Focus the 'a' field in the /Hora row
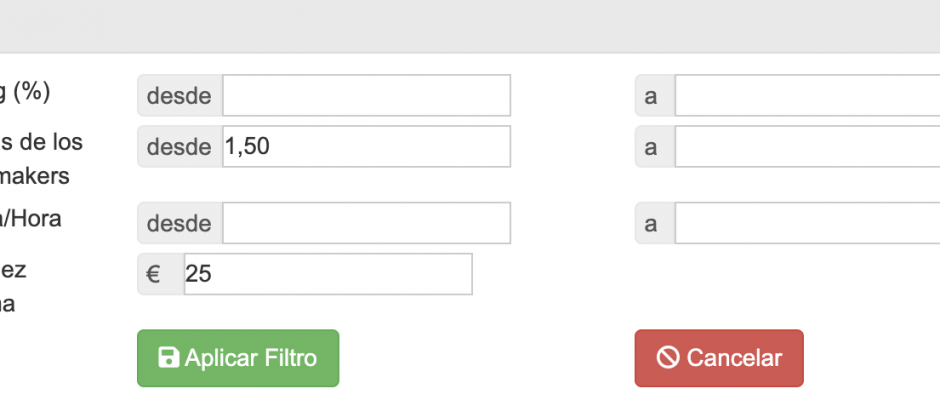The image size is (940, 400). pos(808,223)
